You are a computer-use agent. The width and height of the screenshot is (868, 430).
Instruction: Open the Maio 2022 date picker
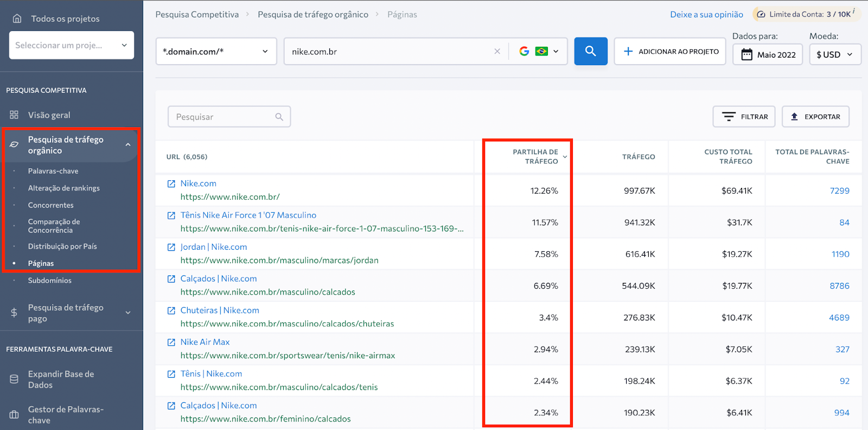(768, 54)
